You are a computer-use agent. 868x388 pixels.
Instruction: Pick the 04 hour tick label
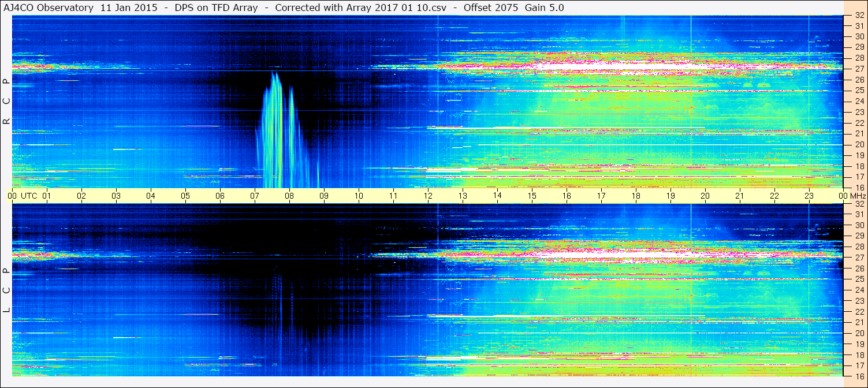tap(151, 196)
